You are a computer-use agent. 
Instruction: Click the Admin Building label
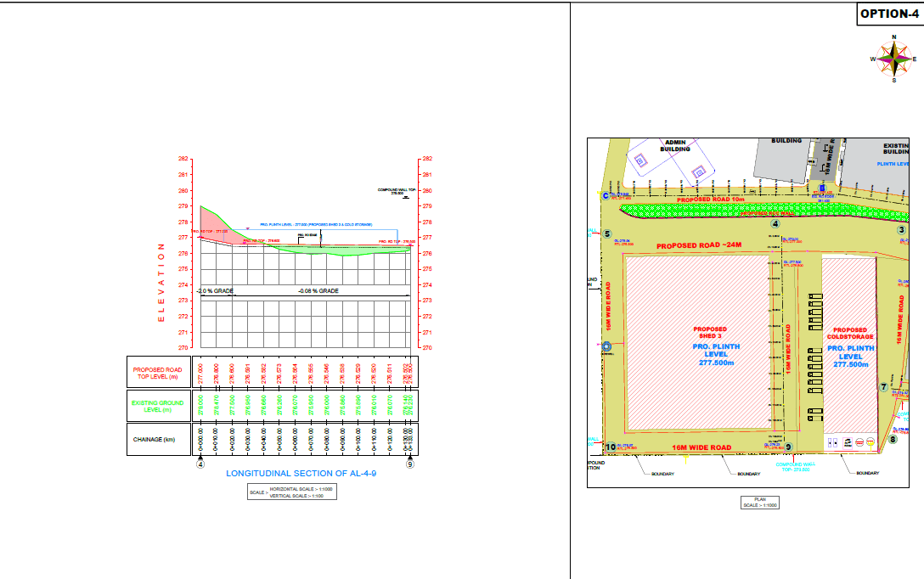(675, 145)
